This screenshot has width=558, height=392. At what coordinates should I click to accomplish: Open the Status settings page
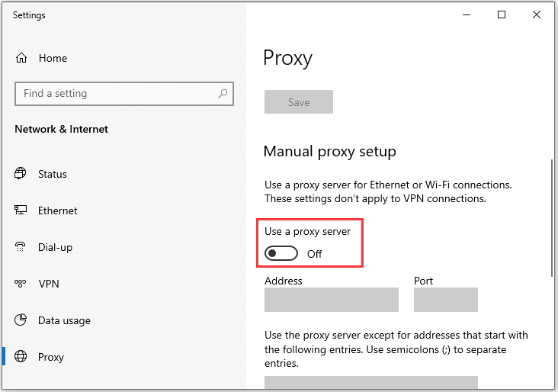[53, 174]
